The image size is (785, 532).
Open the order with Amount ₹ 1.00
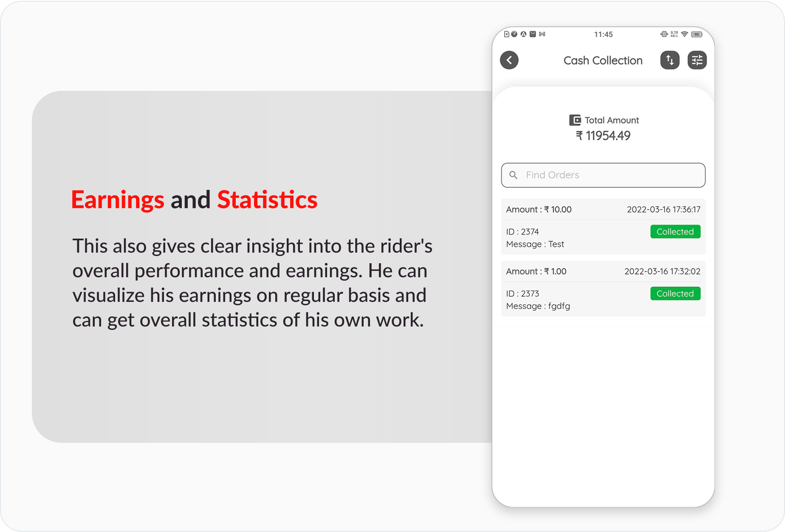tap(603, 288)
